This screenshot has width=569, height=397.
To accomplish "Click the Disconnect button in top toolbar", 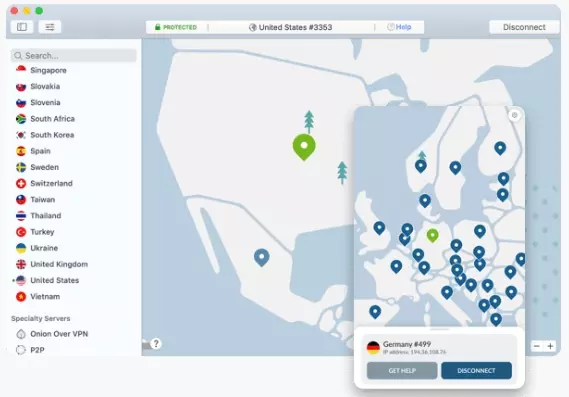I will pos(524,27).
